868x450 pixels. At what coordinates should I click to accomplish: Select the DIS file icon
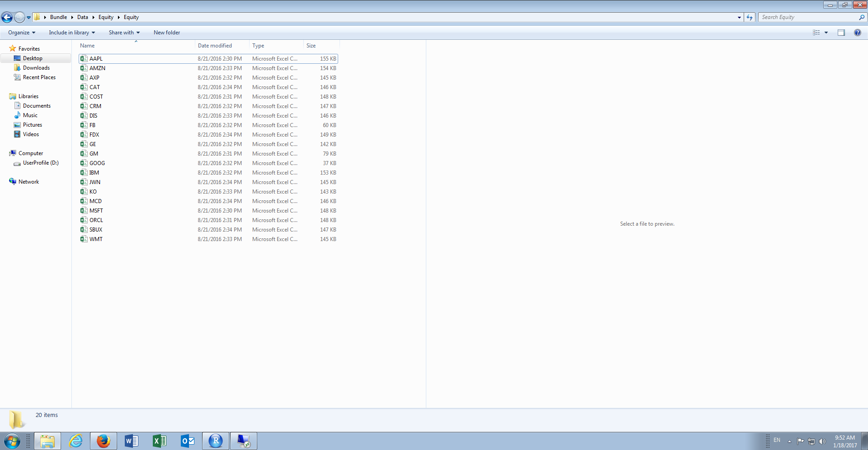point(84,115)
